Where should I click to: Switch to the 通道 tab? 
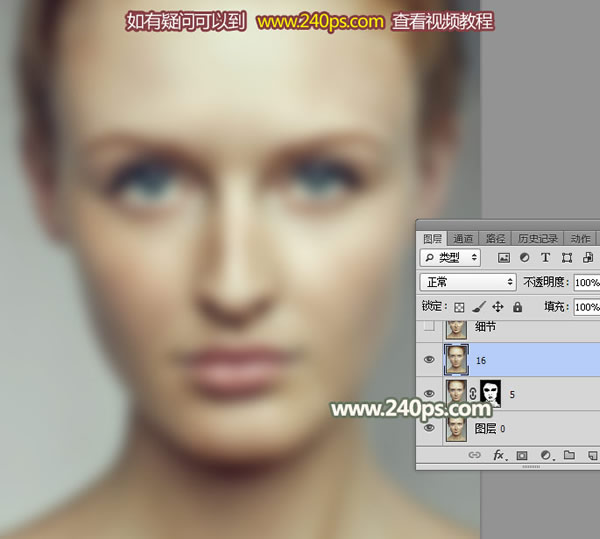[463, 239]
